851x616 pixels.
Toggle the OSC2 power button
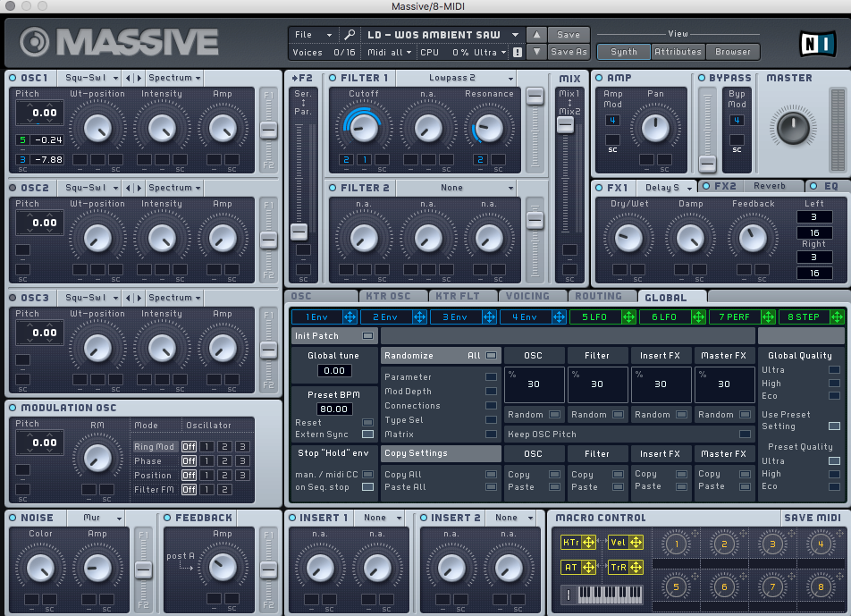[x=13, y=188]
